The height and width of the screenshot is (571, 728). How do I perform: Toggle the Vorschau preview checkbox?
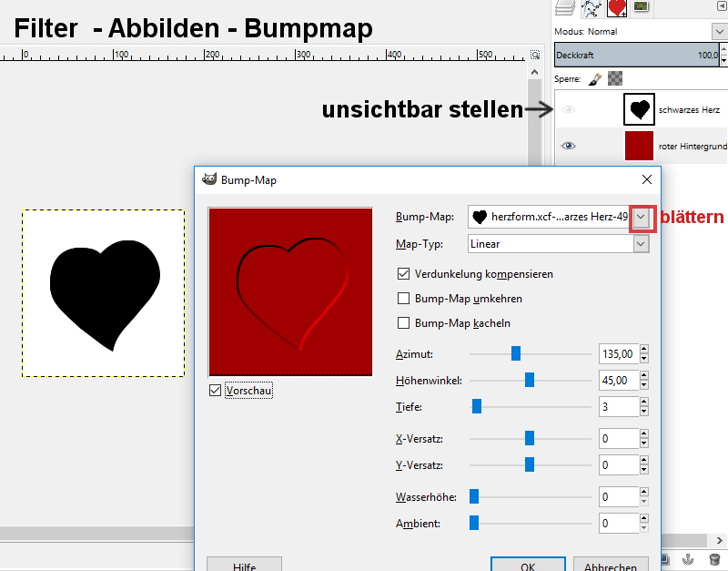point(215,391)
